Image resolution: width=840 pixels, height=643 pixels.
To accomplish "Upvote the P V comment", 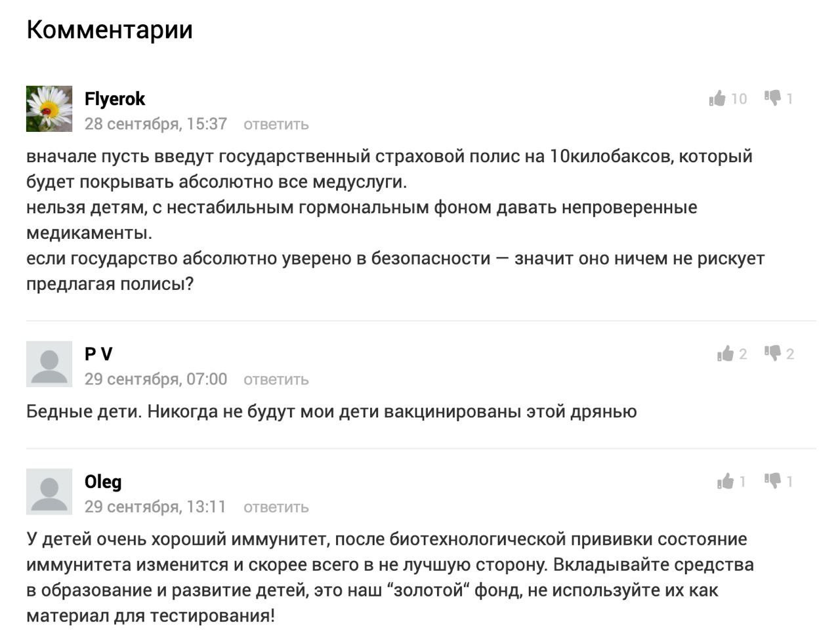I will [x=725, y=354].
